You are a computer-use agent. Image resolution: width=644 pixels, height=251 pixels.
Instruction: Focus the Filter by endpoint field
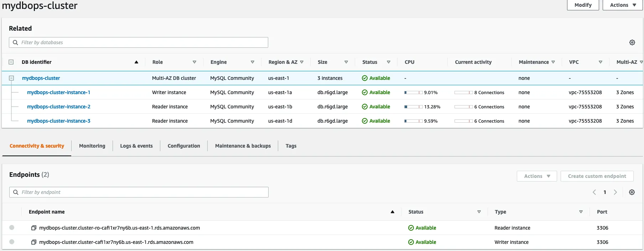click(x=139, y=192)
